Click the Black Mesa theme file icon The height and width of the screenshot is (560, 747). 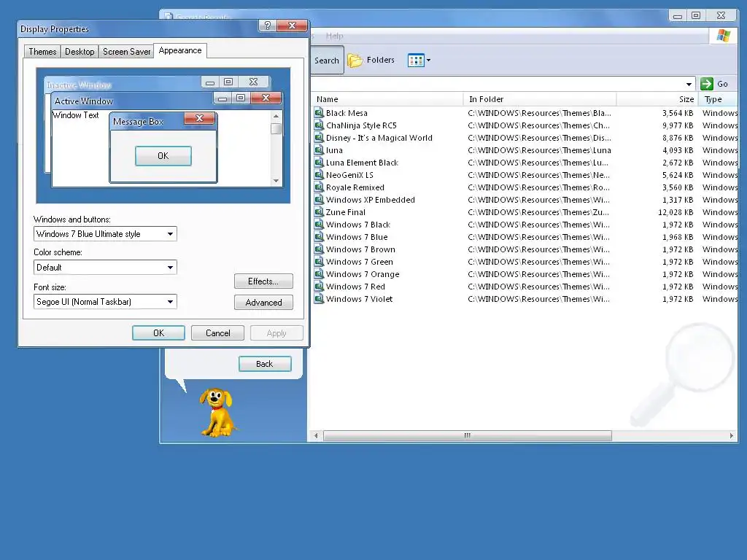[x=320, y=113]
